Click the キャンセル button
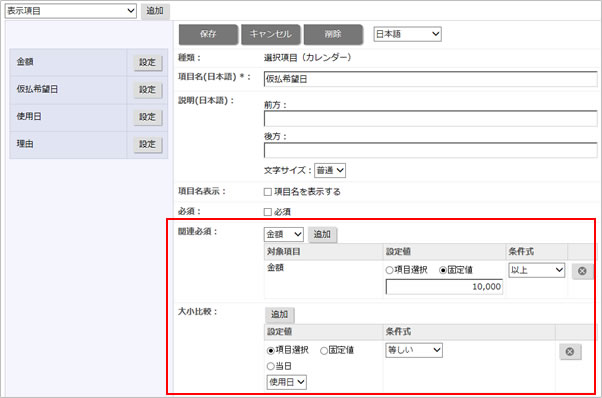The image size is (602, 398). 271,34
